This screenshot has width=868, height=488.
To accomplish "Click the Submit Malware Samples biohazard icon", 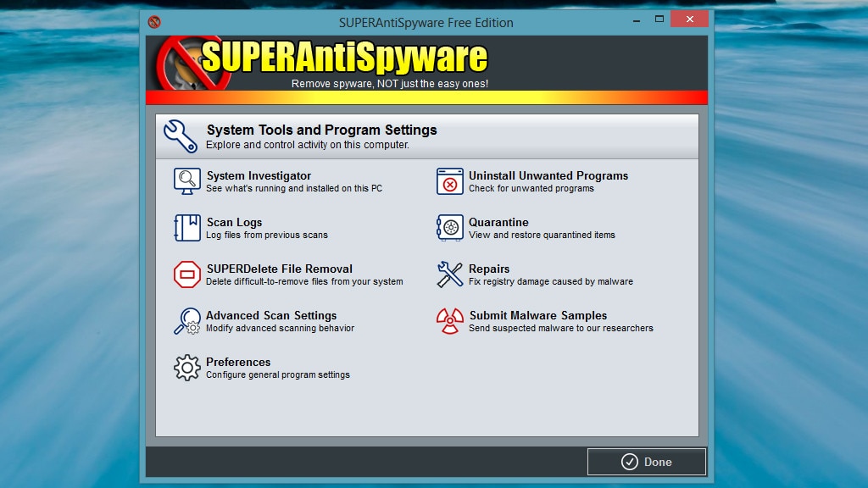I will [x=449, y=321].
